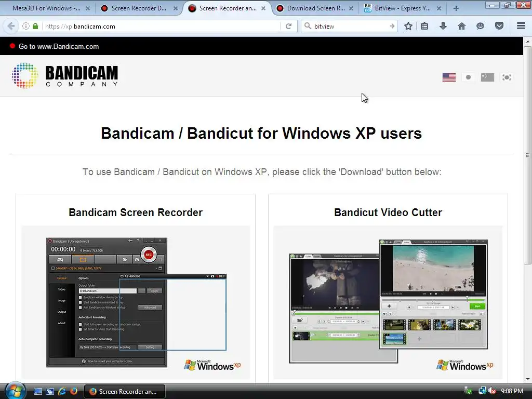
Task: Go to the Firefox home page
Action: 461,26
